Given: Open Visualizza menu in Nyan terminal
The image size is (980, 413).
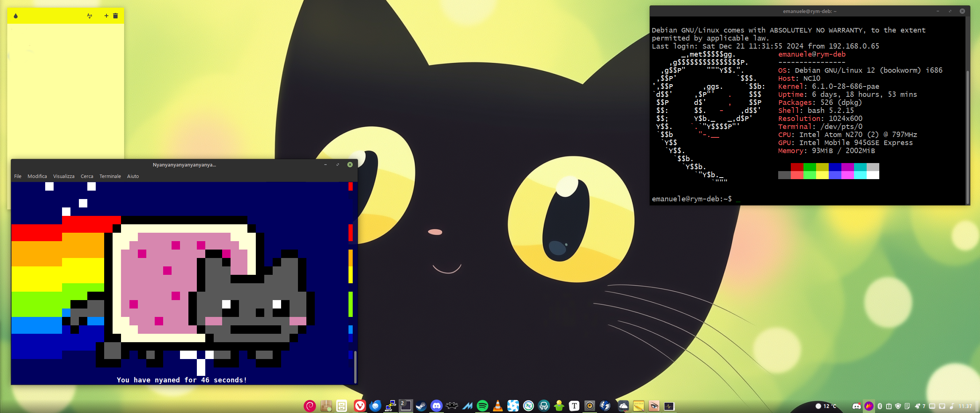Looking at the screenshot, I should coord(64,176).
